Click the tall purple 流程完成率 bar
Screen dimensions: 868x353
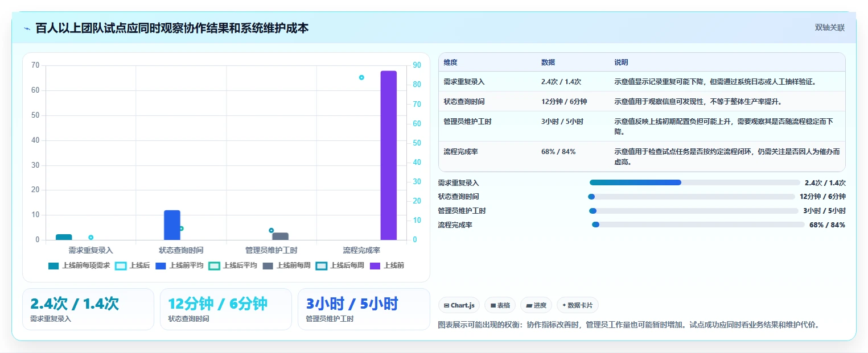tap(389, 155)
